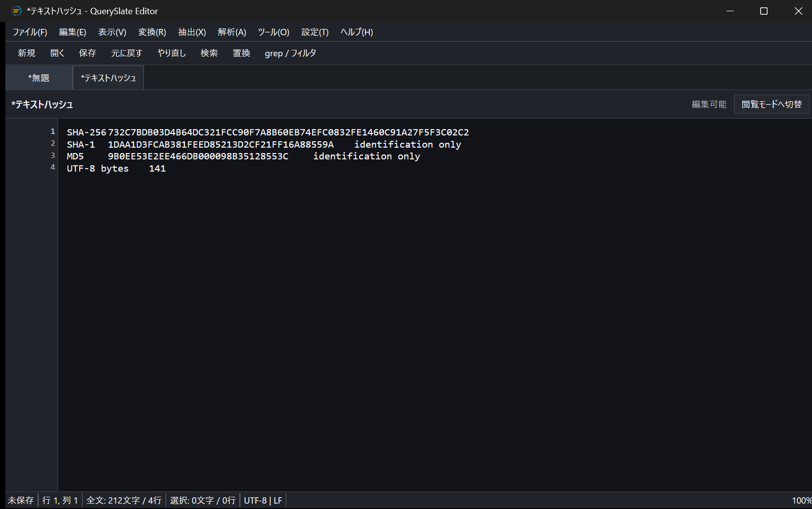Open the ツール(O) menu
812x509 pixels.
(274, 32)
